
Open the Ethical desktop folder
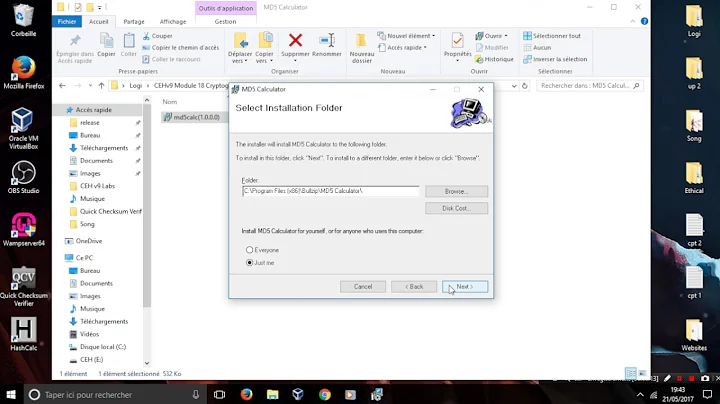694,178
